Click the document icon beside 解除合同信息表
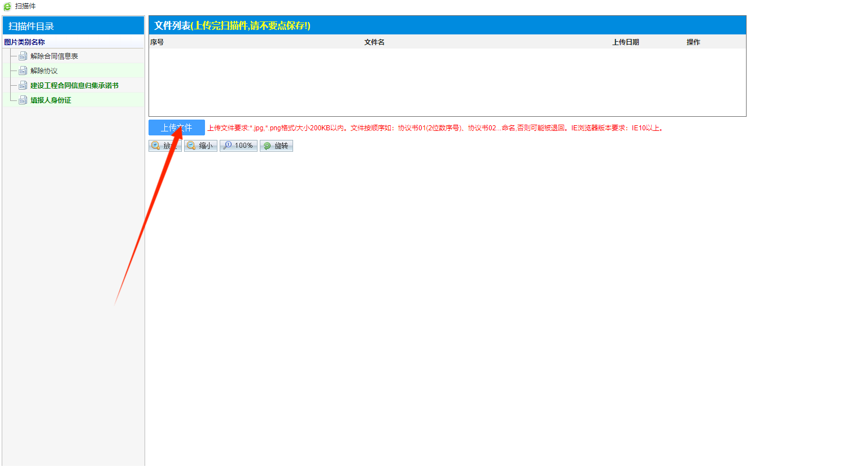Viewport: 868px width, 466px height. coord(23,56)
